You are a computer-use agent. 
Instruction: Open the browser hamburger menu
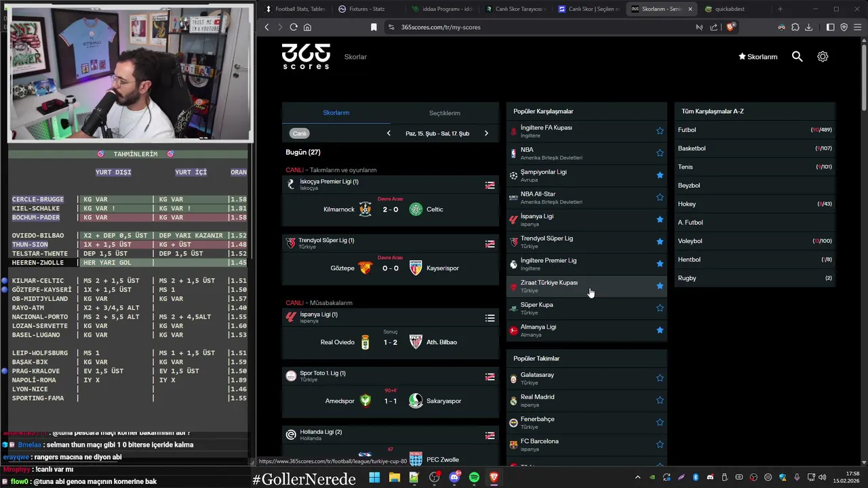(x=858, y=27)
